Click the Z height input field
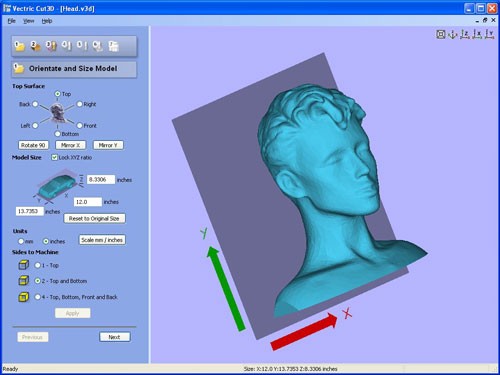 (x=101, y=180)
